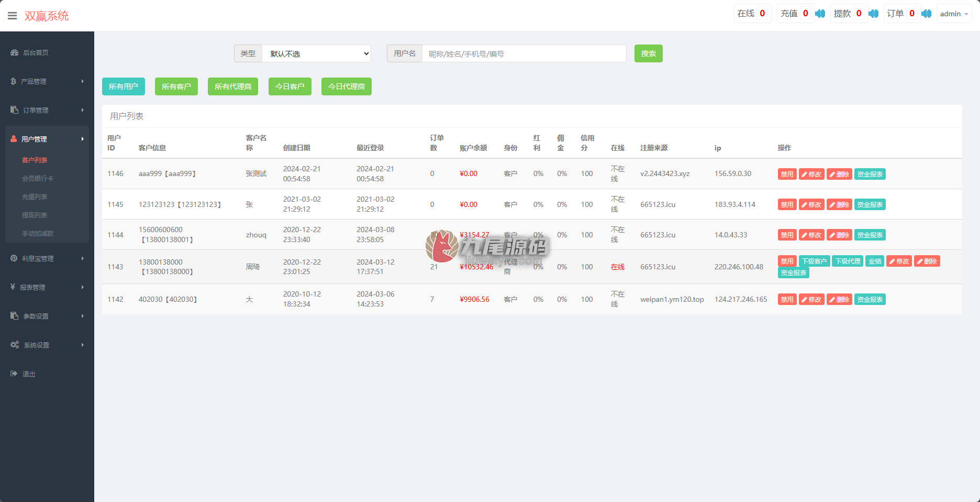Open 会员银行卡 submenu item
The width and height of the screenshot is (980, 502).
click(38, 178)
